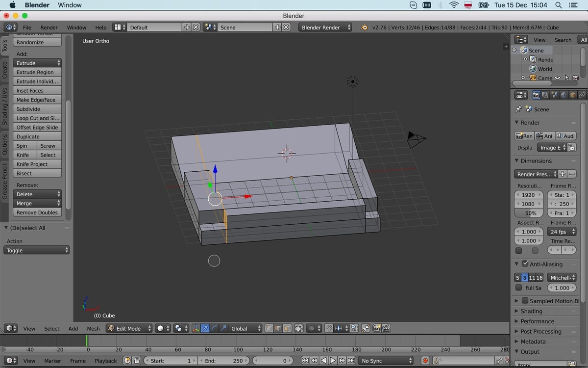Open the Render menu in the header
588x368 pixels.
click(x=48, y=27)
